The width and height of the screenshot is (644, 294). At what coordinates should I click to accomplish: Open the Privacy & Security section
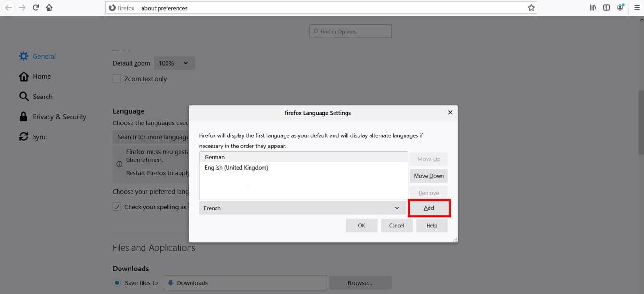[59, 117]
